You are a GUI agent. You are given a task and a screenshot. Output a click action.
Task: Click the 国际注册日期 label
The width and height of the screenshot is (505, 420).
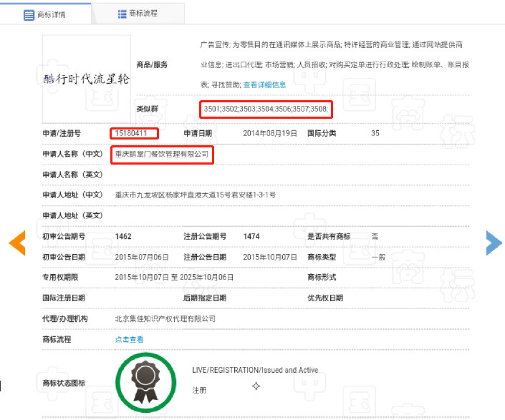(64, 298)
